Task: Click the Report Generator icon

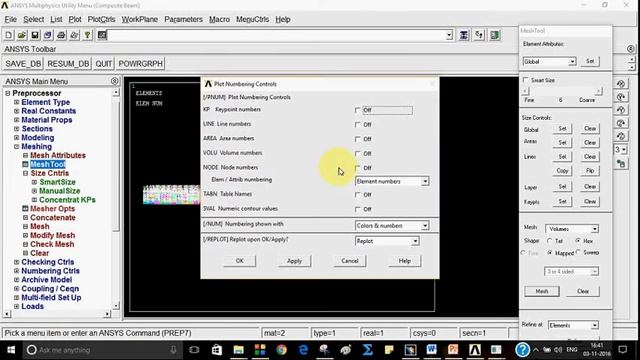Action: [x=74, y=35]
